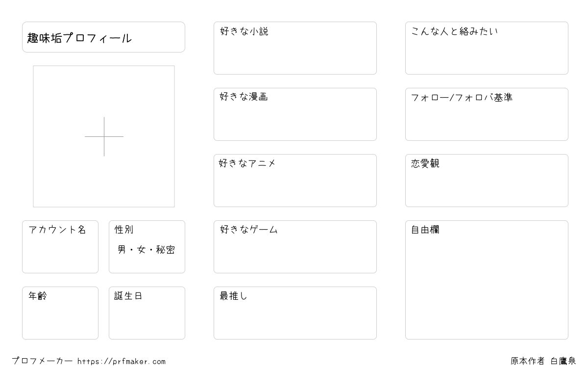Select the 恋愛観 box
Viewport: 588px width, 368px height.
(x=487, y=181)
